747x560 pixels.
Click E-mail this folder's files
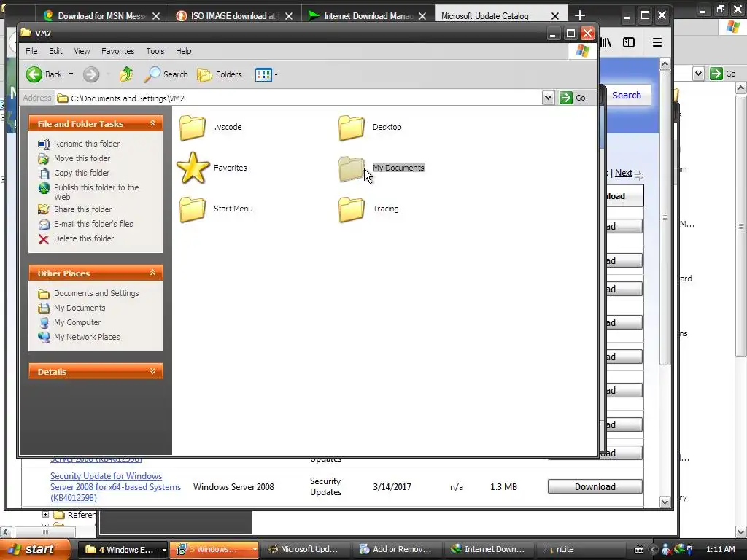click(93, 224)
